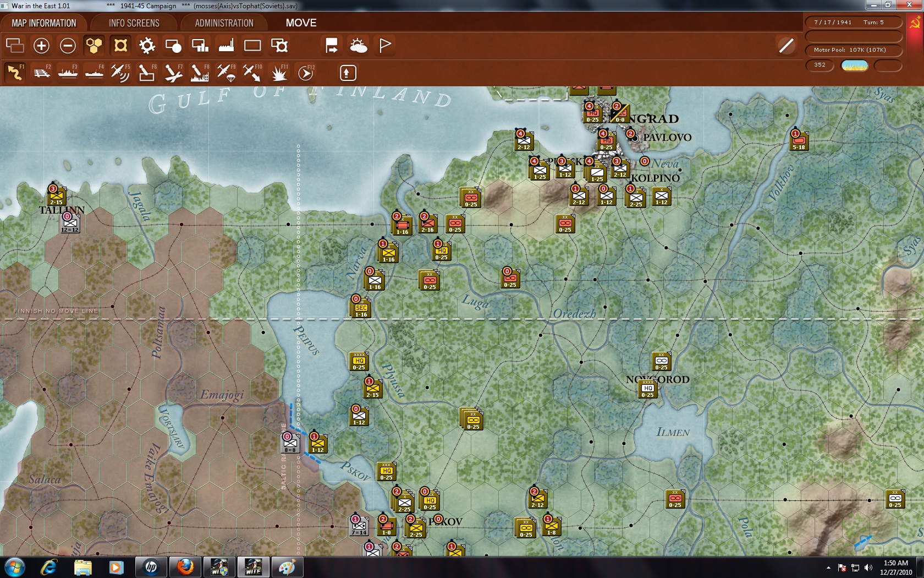Click the season terrain indicator swatch
Screen dimensions: 924x578
854,65
